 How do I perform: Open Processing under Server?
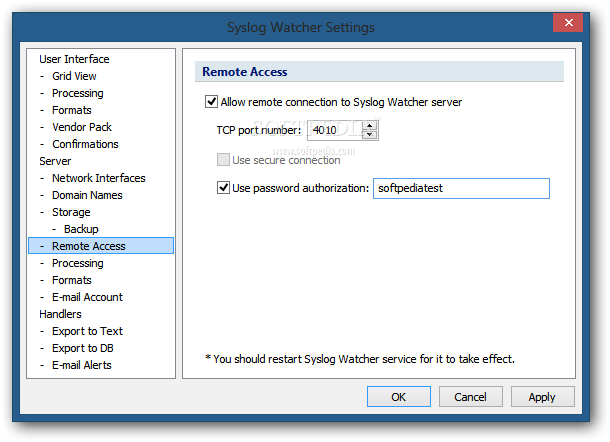pos(77,263)
